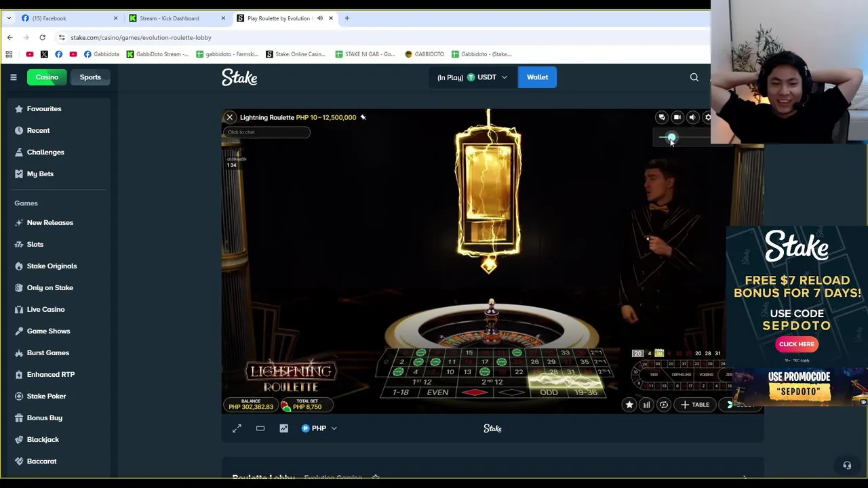Open browser apps grid icon

coord(9,54)
